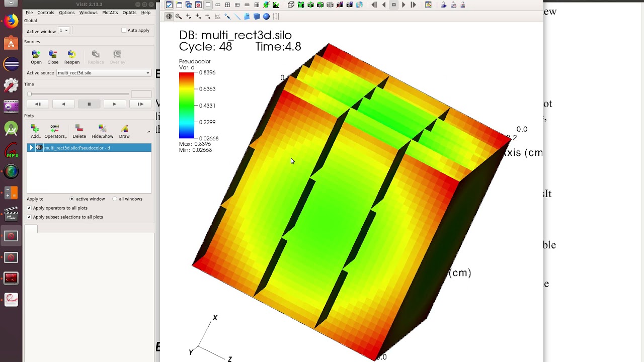
Task: Open the calculator from the dock
Action: click(11, 193)
